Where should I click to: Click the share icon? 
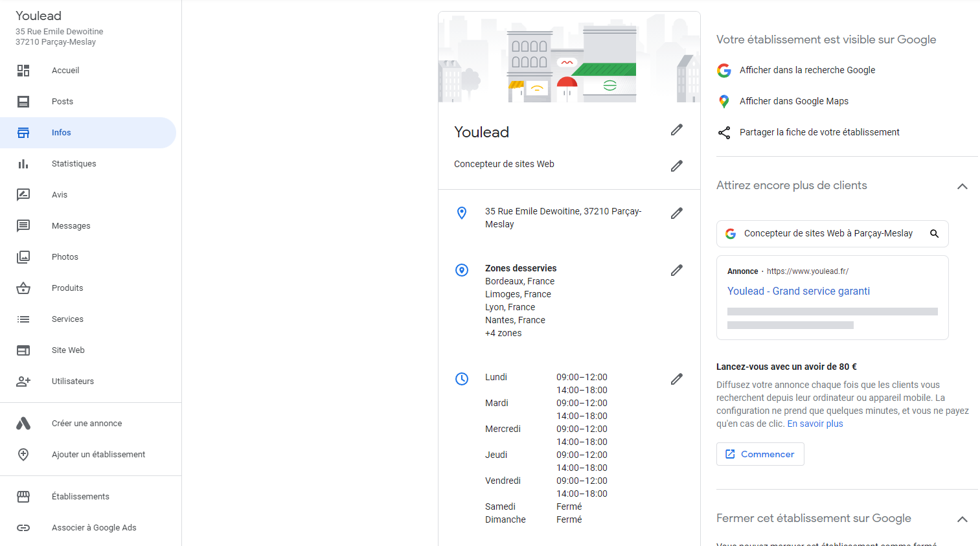click(724, 133)
